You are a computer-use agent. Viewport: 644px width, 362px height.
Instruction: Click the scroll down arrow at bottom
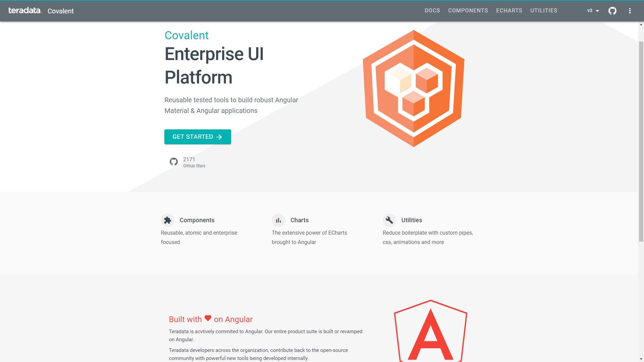(641, 359)
